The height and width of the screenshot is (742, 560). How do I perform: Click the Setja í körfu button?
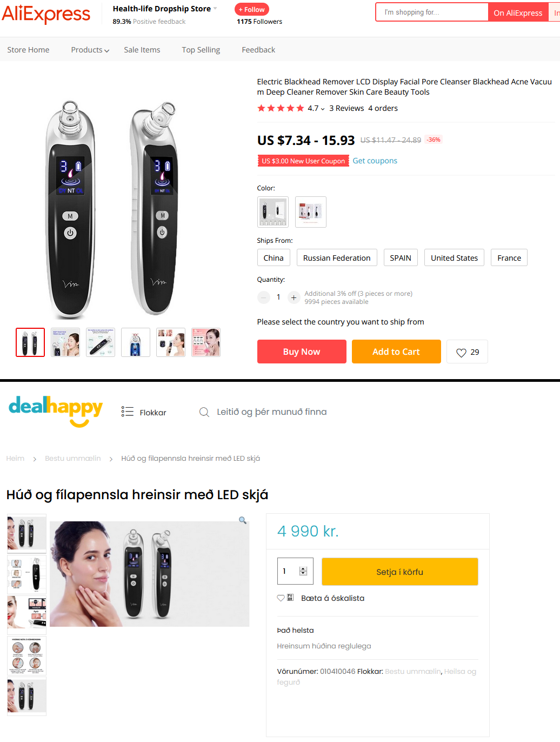(x=400, y=572)
